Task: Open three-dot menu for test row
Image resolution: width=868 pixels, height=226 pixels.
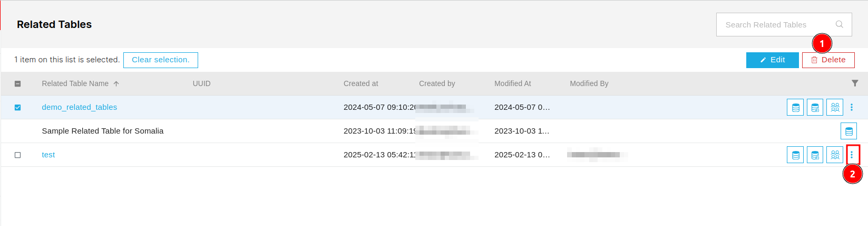Action: pyautogui.click(x=852, y=155)
